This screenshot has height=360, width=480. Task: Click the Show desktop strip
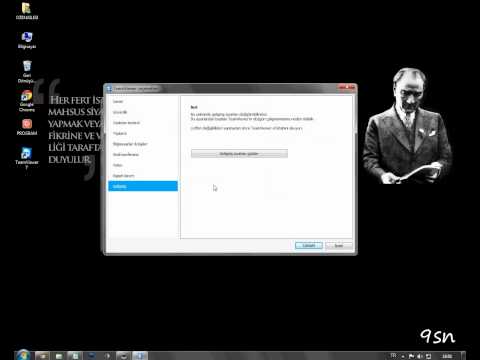(x=463, y=356)
